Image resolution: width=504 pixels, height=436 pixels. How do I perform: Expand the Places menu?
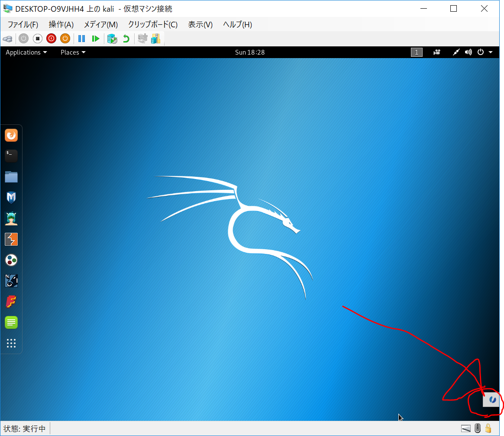(73, 52)
